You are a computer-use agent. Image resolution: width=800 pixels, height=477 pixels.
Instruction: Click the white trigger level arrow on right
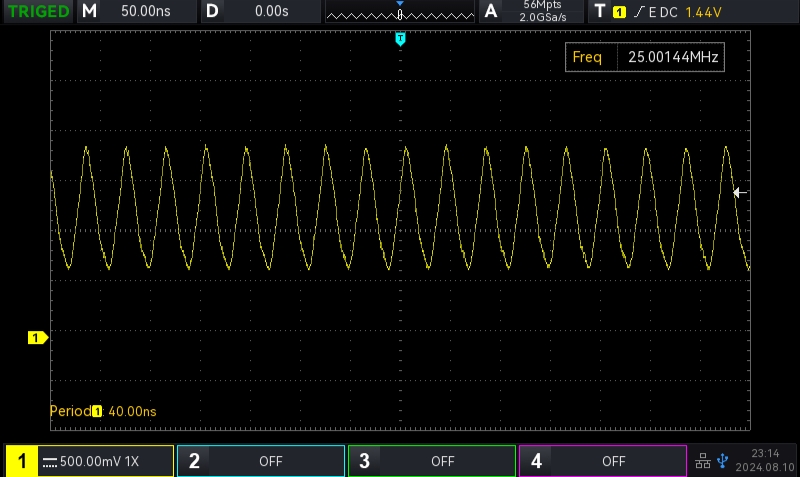point(740,193)
